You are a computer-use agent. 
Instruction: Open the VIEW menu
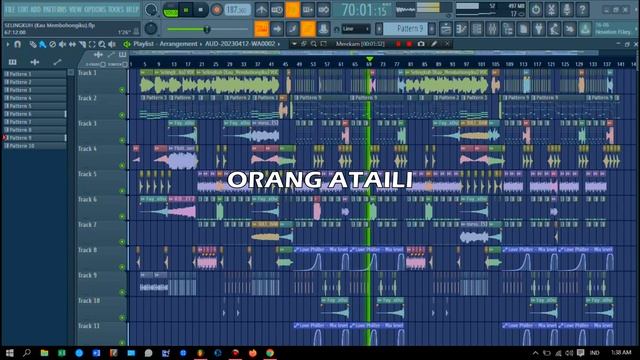pyautogui.click(x=75, y=9)
